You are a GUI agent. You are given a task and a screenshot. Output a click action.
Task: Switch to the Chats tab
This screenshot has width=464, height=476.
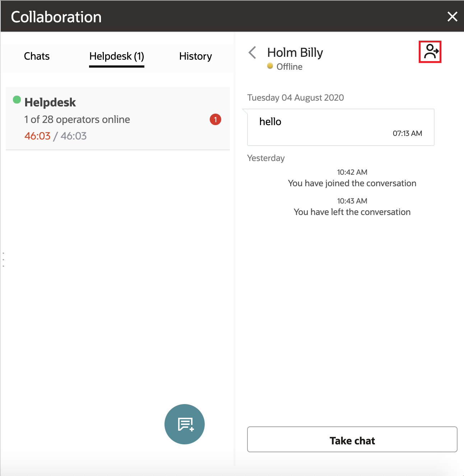pyautogui.click(x=36, y=56)
